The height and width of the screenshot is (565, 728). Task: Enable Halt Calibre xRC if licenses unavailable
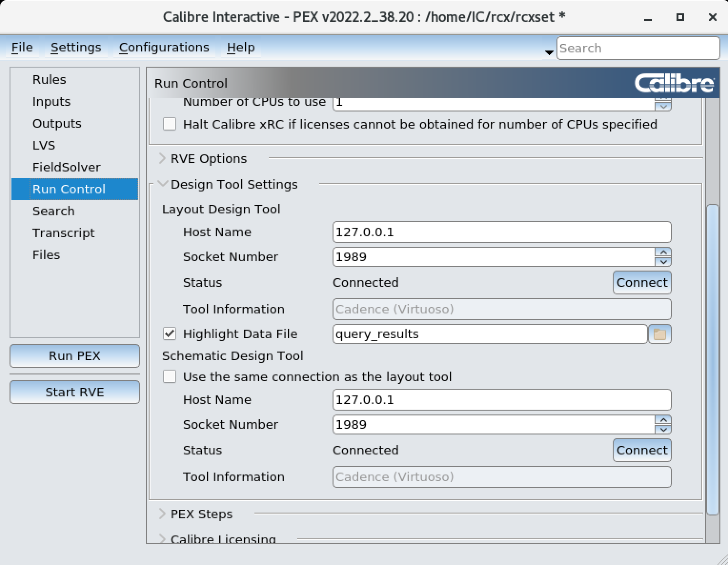click(x=170, y=124)
